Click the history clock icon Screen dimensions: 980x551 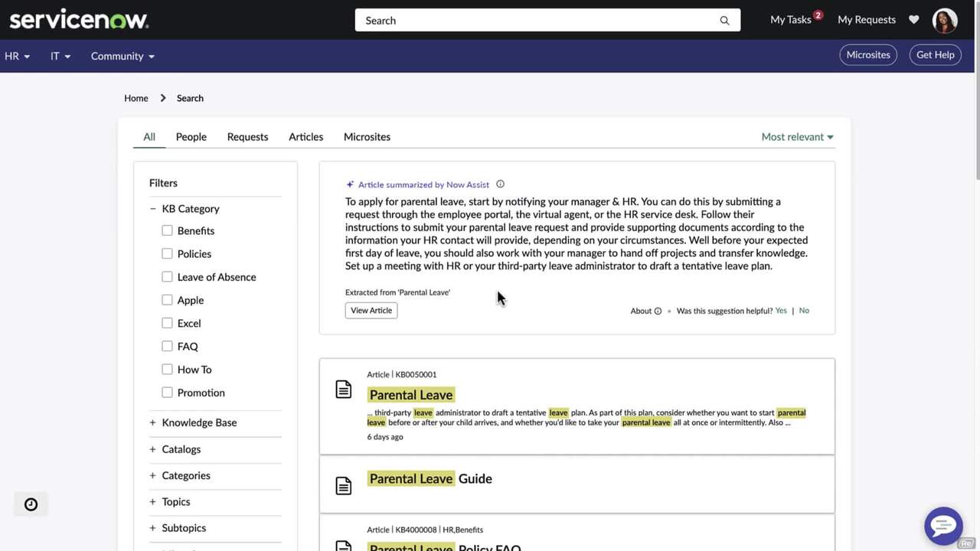[30, 504]
